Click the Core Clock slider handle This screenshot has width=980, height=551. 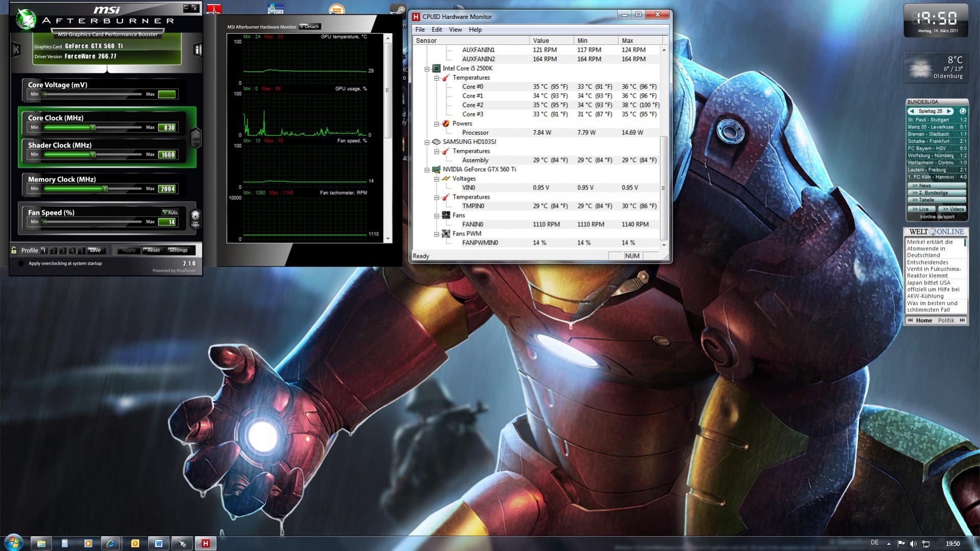[92, 127]
